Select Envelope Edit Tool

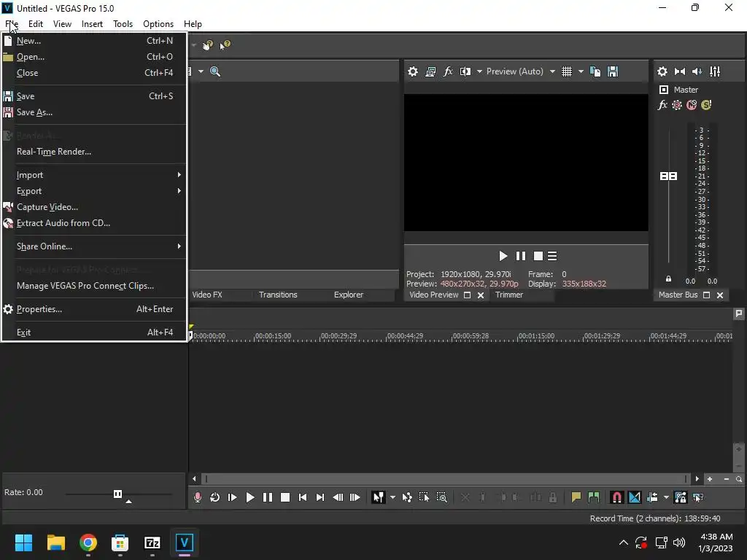(x=407, y=497)
